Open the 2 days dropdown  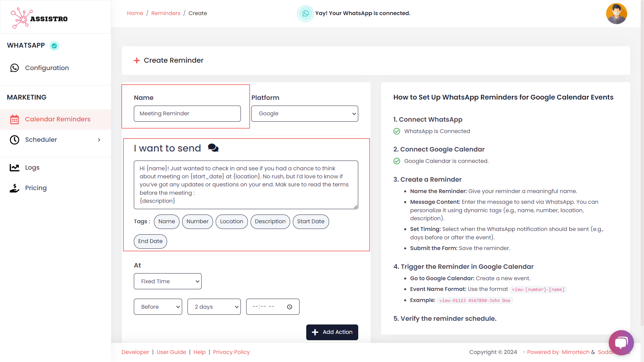214,307
